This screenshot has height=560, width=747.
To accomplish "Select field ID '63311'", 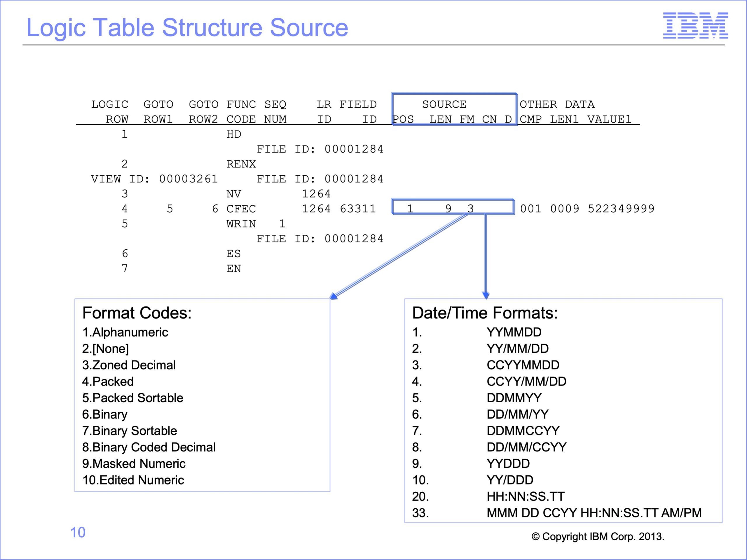I will 358,209.
